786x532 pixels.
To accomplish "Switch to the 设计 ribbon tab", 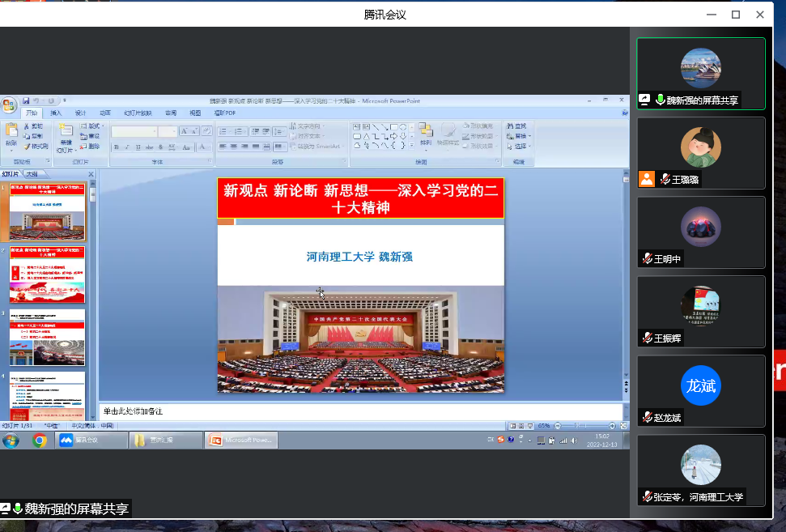I will coord(80,113).
